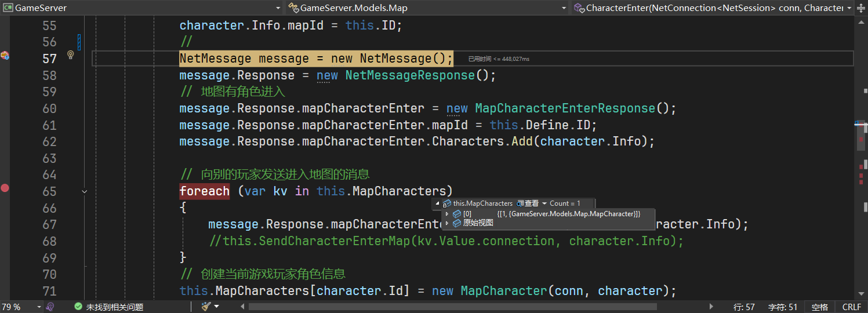
Task: Toggle the red breakpoint on line 65
Action: point(5,188)
